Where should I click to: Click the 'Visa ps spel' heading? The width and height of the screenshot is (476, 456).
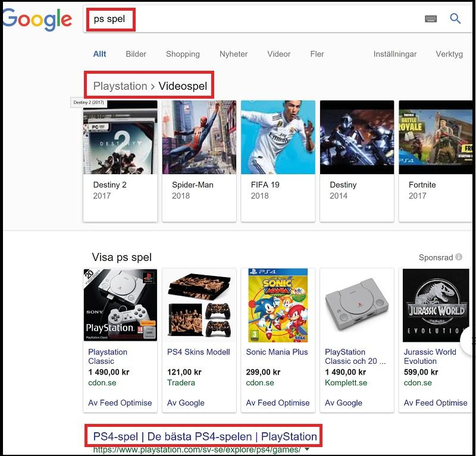pyautogui.click(x=121, y=257)
